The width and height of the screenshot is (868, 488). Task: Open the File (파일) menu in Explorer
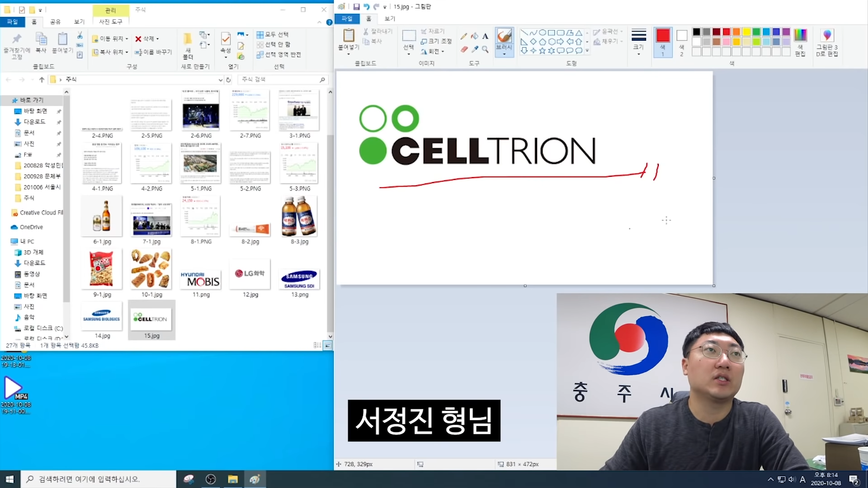point(12,22)
